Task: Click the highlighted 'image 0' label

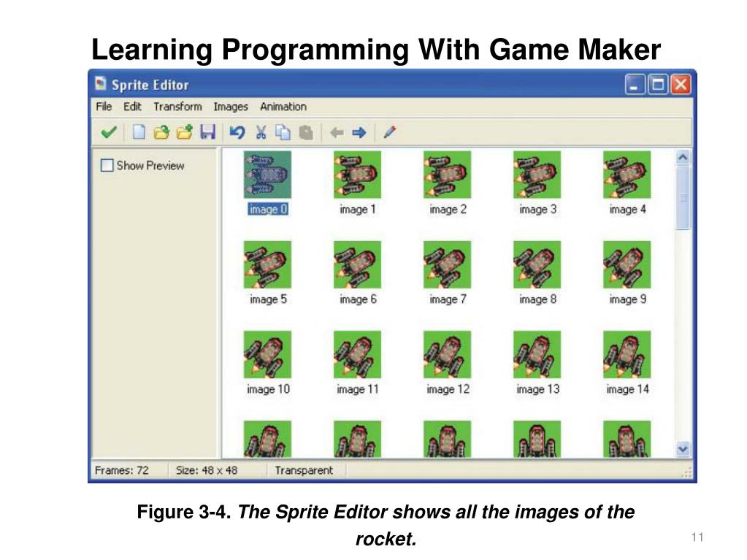Action: (268, 210)
